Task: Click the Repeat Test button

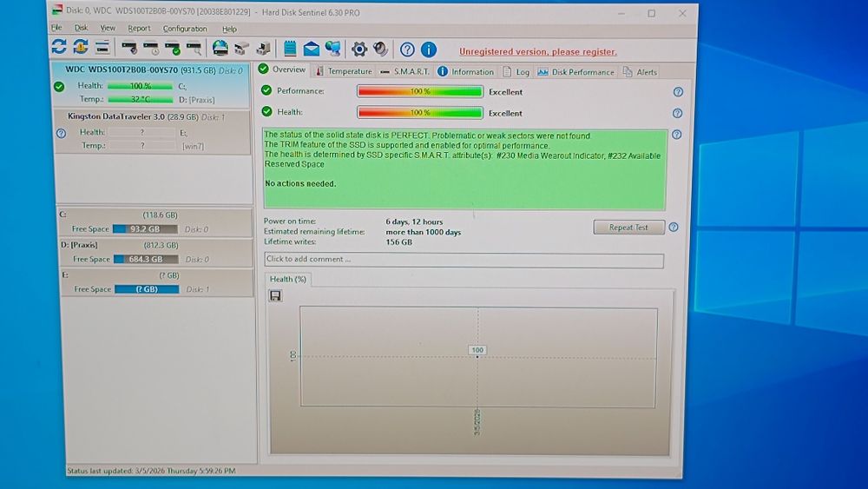Action: click(628, 227)
